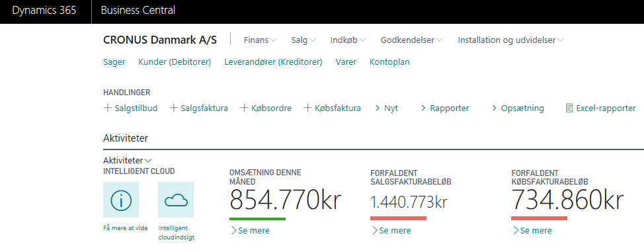Viewport: 644px width, 252px height.
Task: Add a new Købsordre
Action: pos(266,108)
